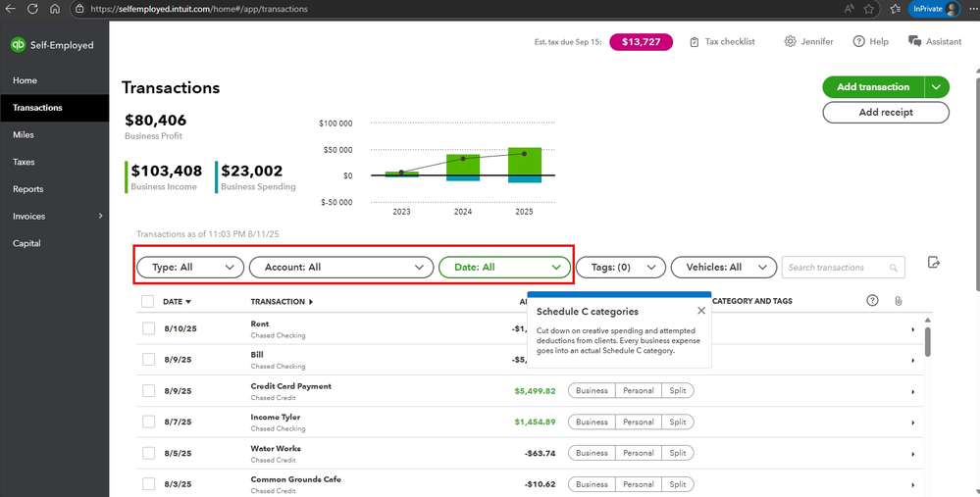Go to Miles in the sidebar
The width and height of the screenshot is (980, 497).
point(24,135)
